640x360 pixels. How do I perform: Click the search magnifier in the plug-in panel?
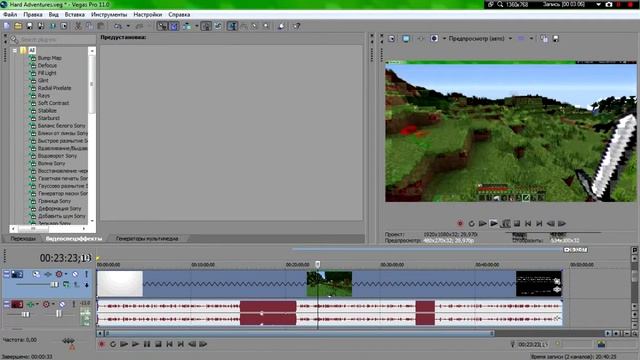click(14, 40)
